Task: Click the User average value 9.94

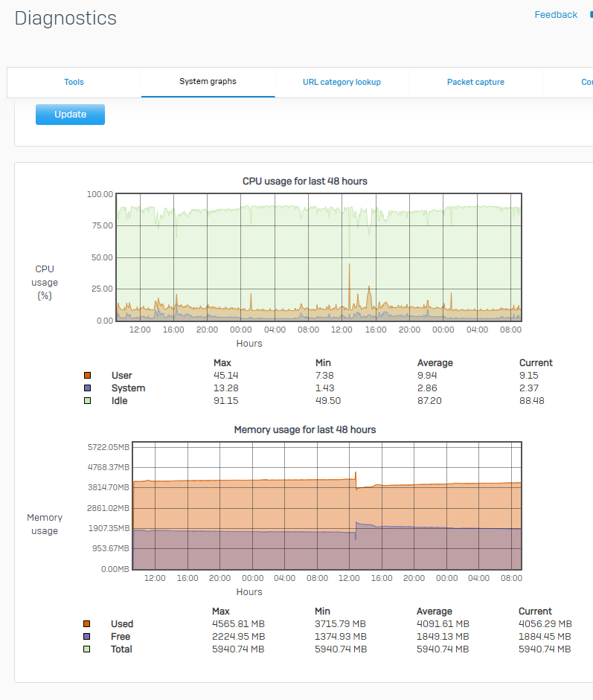Action: pyautogui.click(x=427, y=376)
